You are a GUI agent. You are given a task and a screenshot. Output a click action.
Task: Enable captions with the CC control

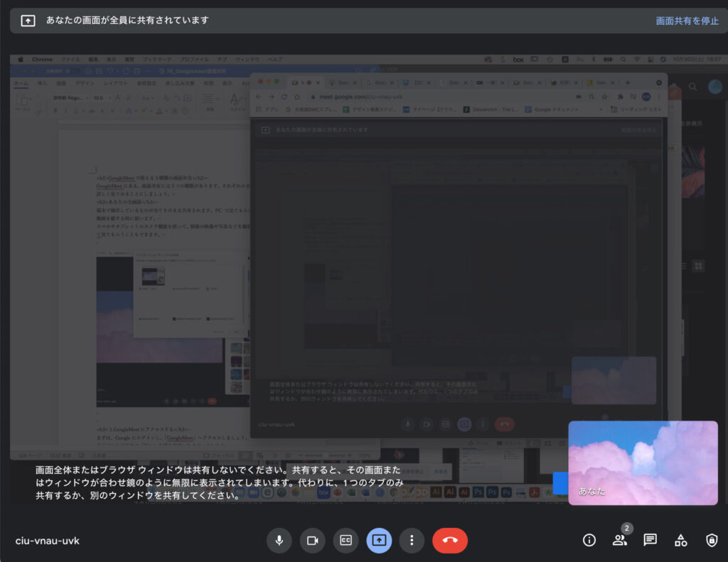pyautogui.click(x=346, y=540)
